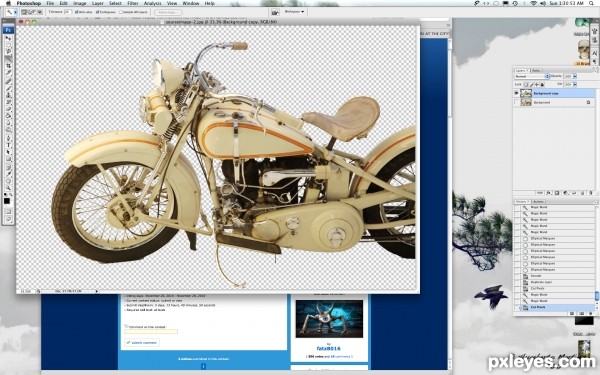The height and width of the screenshot is (375, 600).
Task: Open the Normal blend mode dropdown
Action: click(532, 76)
